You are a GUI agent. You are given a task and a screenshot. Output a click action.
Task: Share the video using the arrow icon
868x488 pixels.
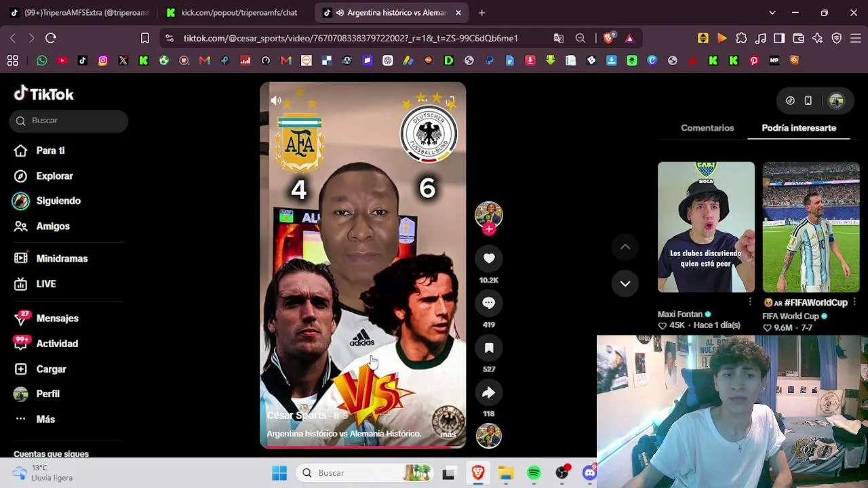(x=489, y=392)
